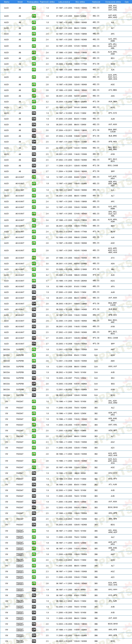Select engine code ASN in A6 4B2 row
This screenshot has width=132, height=644.
(x=113, y=96)
